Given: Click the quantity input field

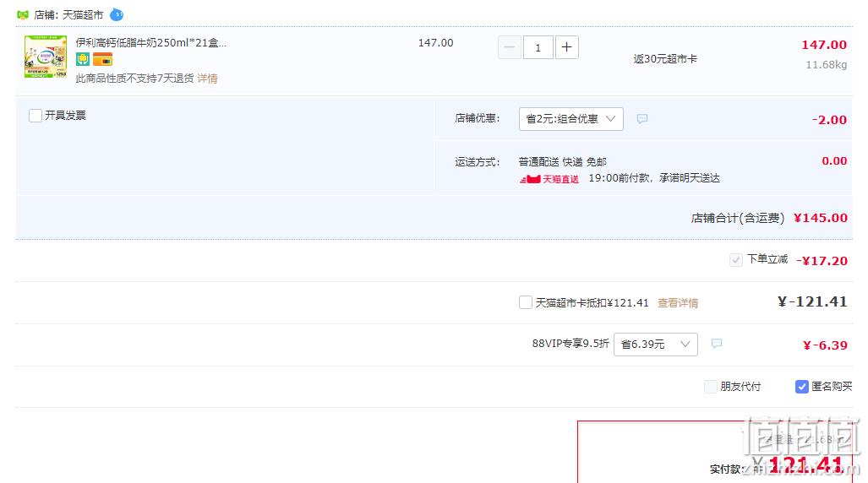Looking at the screenshot, I should [538, 47].
